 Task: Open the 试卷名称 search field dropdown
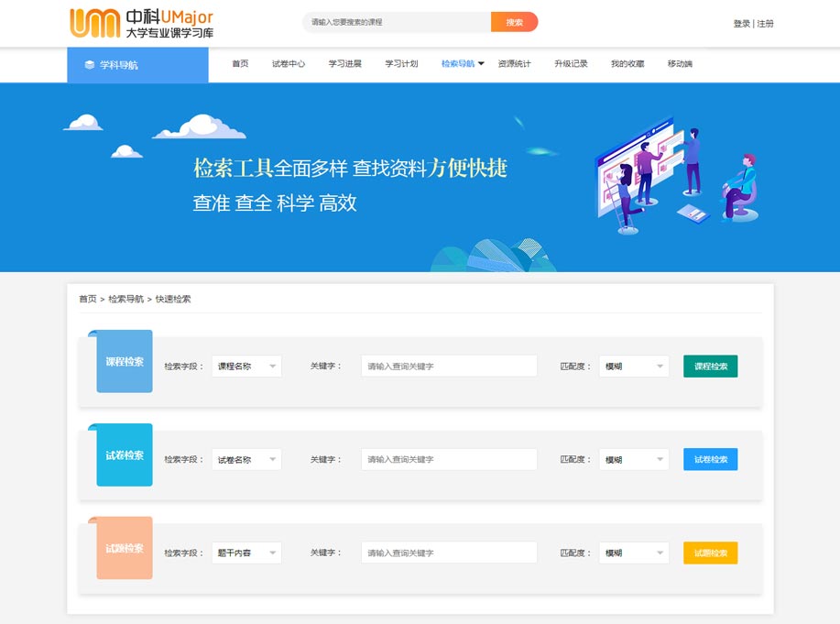pyautogui.click(x=246, y=460)
